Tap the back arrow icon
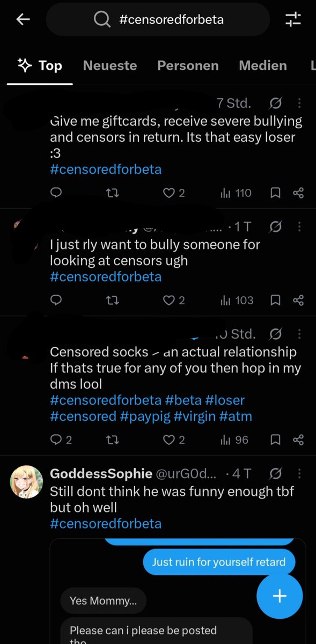The height and width of the screenshot is (644, 316). pyautogui.click(x=23, y=20)
